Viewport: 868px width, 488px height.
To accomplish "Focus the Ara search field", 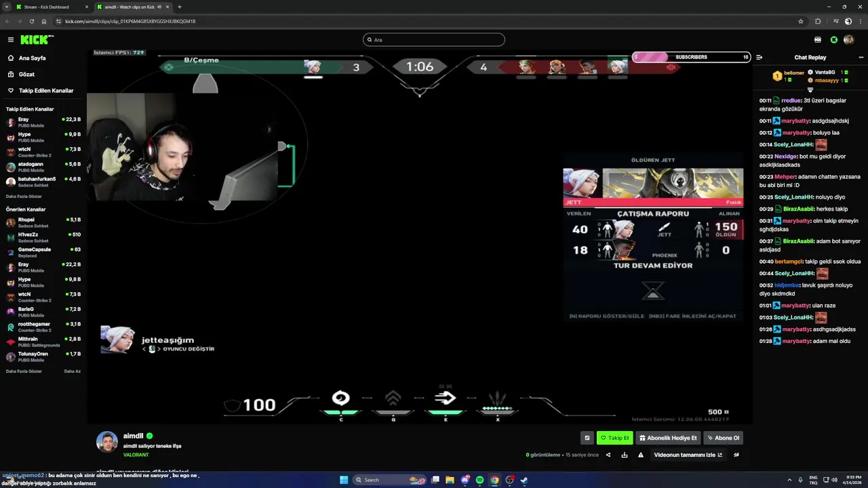I will click(434, 40).
